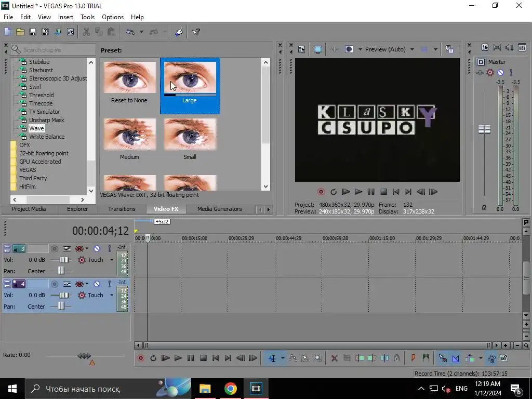The width and height of the screenshot is (532, 399).
Task: Open Normal Edit tool options dropdown arrow
Action: click(282, 358)
